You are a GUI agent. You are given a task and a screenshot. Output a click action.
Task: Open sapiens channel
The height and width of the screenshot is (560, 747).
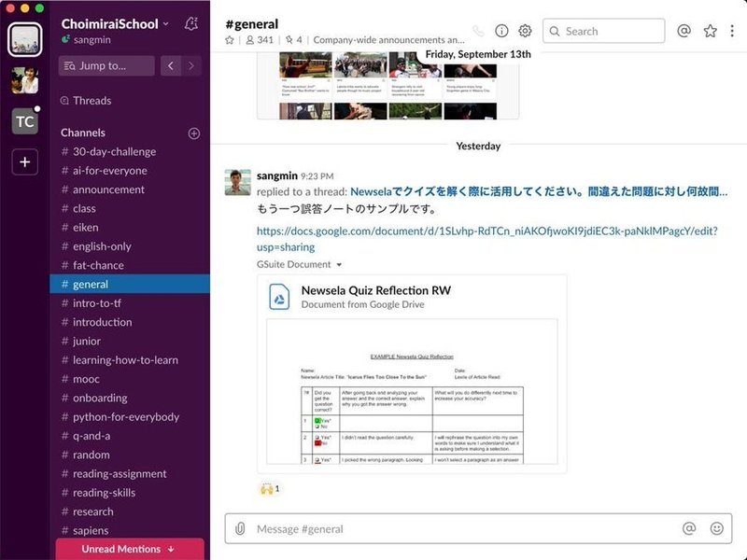coord(130,530)
